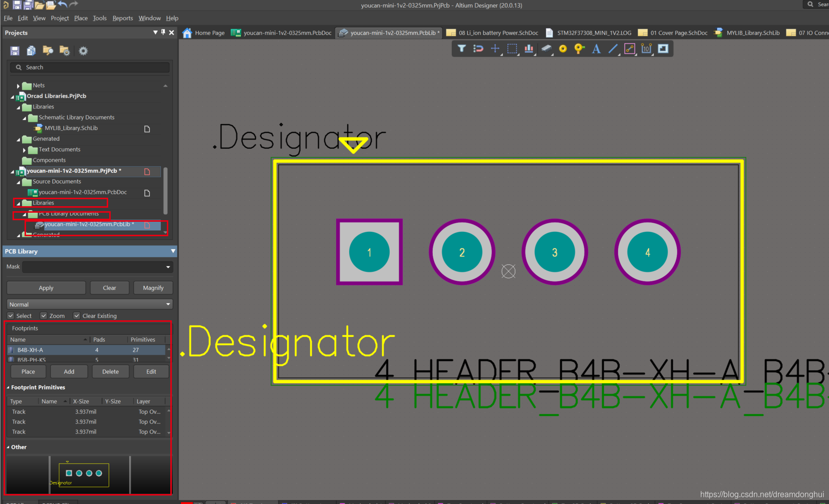Viewport: 829px width, 504px height.
Task: Toggle the snapping magnet tool
Action: point(478,49)
